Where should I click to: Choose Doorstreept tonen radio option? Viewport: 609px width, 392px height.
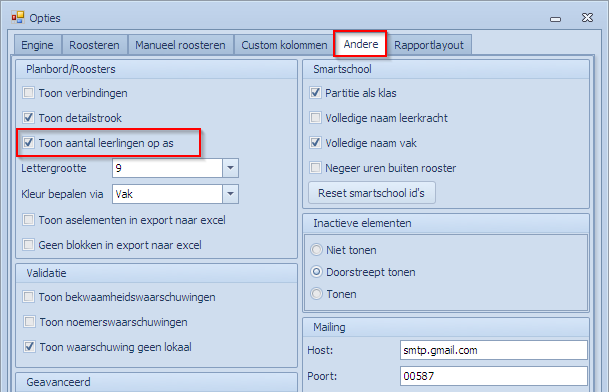[x=317, y=272]
